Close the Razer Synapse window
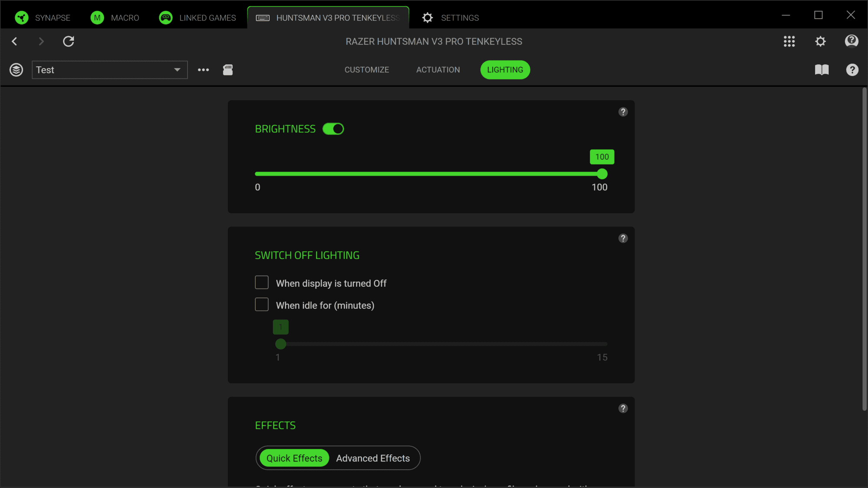Image resolution: width=868 pixels, height=488 pixels. [851, 15]
